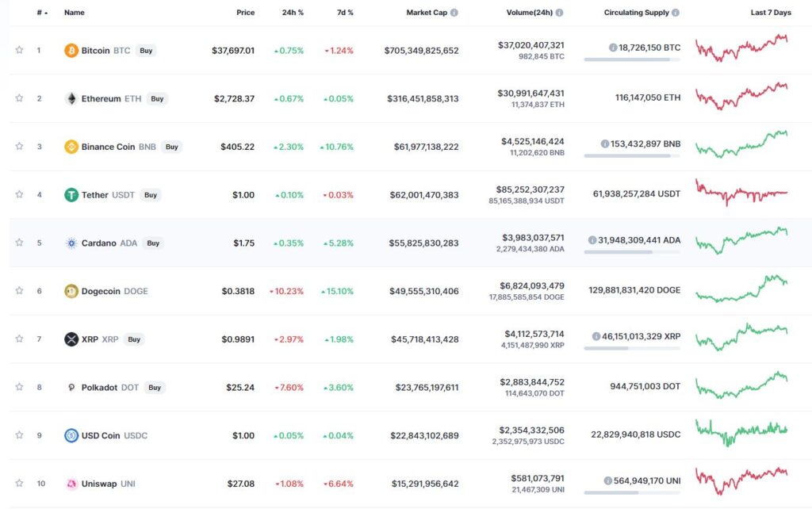Click the Ethereum logo icon
Viewport: 812px width, 509px height.
coord(71,98)
